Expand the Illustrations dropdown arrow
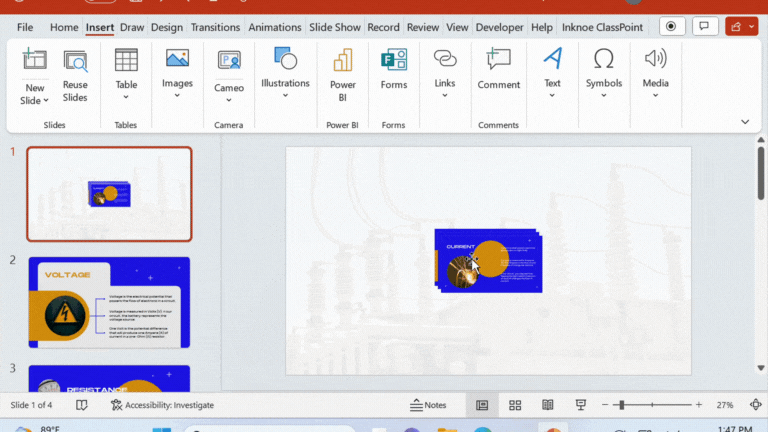Screen dimensions: 768x432 (x=285, y=96)
